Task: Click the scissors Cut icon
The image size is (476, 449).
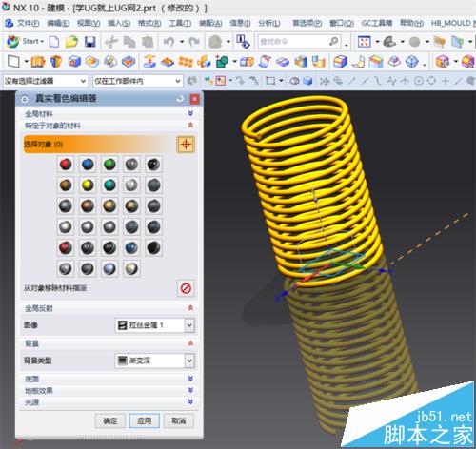Action: (111, 42)
